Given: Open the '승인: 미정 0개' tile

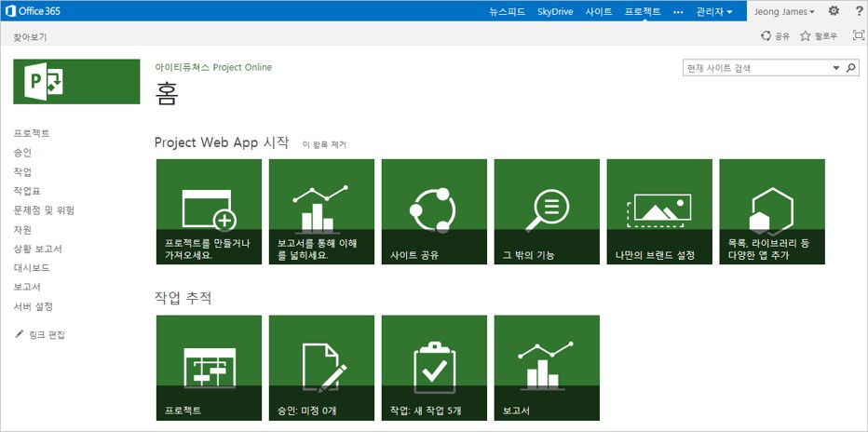Looking at the screenshot, I should point(321,367).
